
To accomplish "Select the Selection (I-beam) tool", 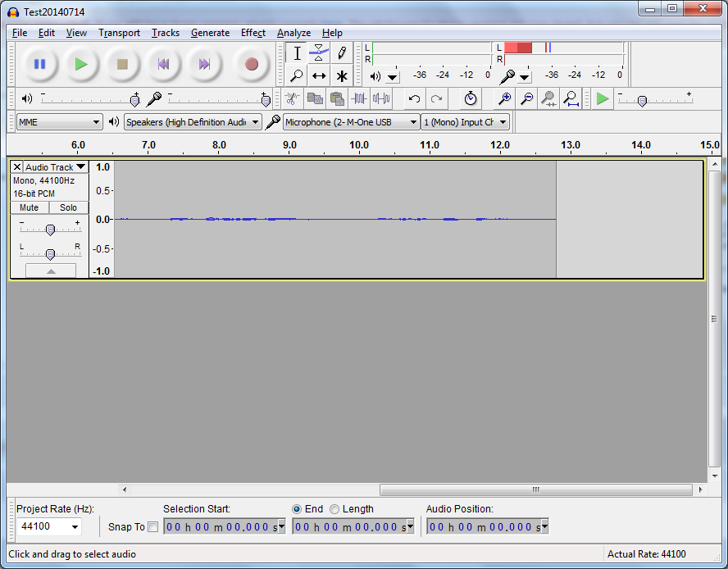I will pyautogui.click(x=297, y=53).
